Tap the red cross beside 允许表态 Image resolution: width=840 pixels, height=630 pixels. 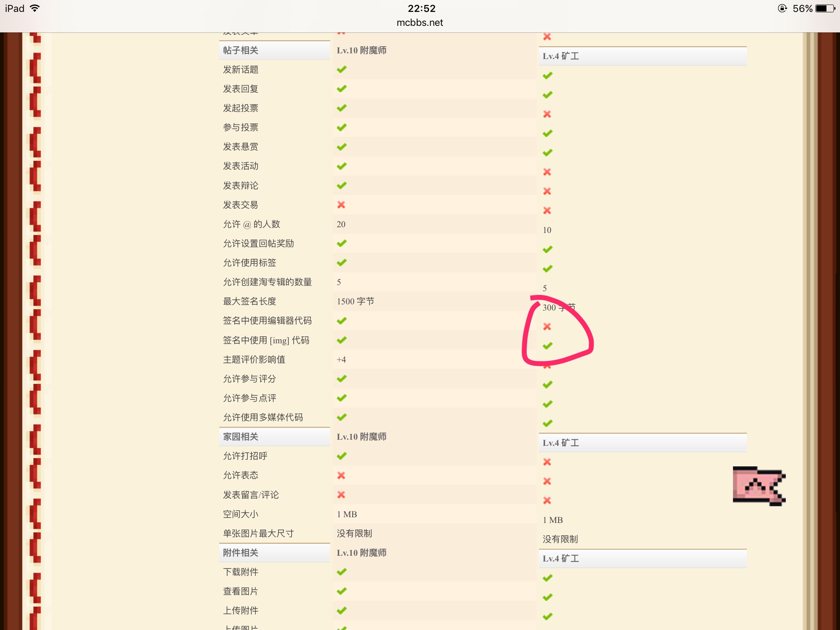341,475
